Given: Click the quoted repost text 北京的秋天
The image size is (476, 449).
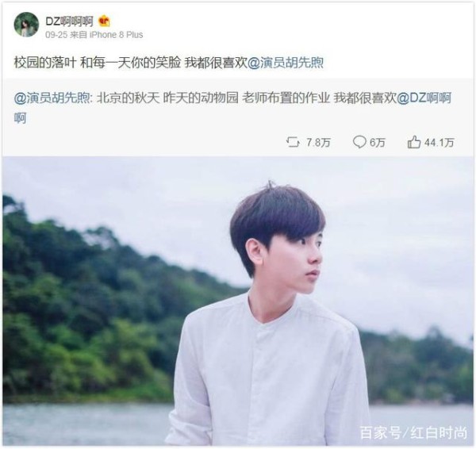Looking at the screenshot, I should (x=128, y=98).
